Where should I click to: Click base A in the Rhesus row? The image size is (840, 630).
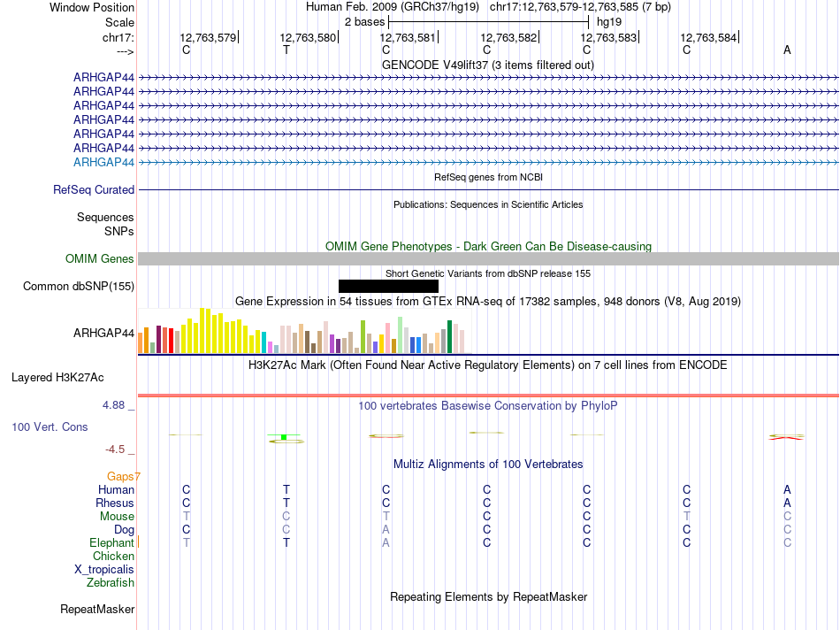787,503
